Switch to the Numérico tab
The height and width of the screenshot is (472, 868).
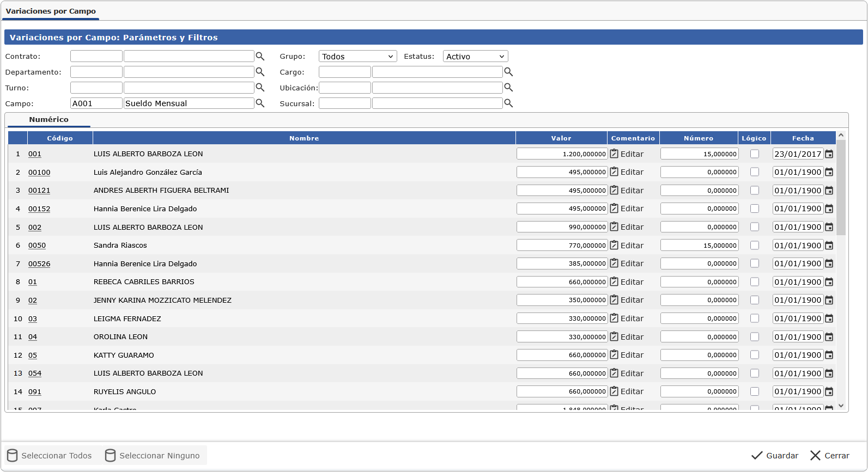pyautogui.click(x=48, y=120)
